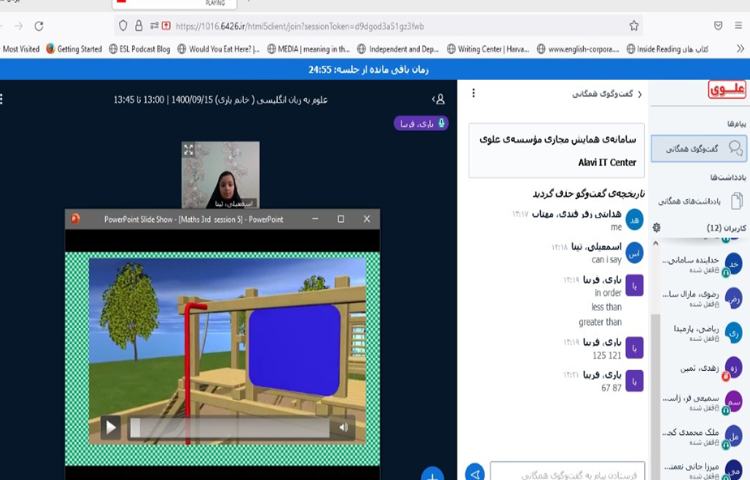Open the Writing Center bookmark
The image size is (750, 480).
coord(488,49)
